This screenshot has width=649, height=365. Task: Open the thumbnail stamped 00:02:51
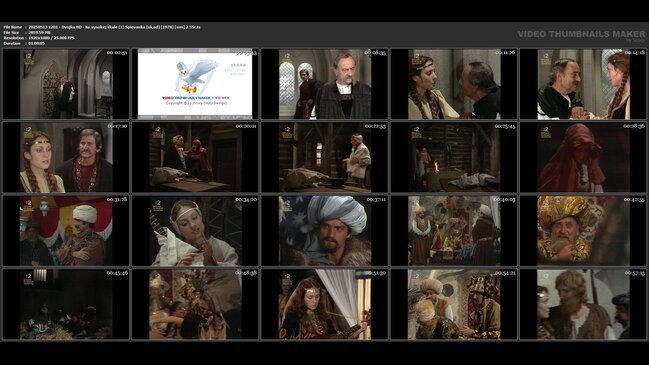[66, 84]
